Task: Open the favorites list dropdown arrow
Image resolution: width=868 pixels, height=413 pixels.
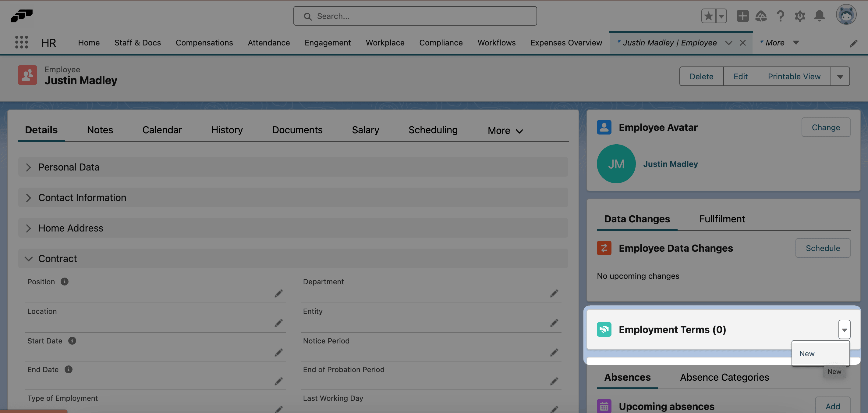Action: [x=721, y=16]
